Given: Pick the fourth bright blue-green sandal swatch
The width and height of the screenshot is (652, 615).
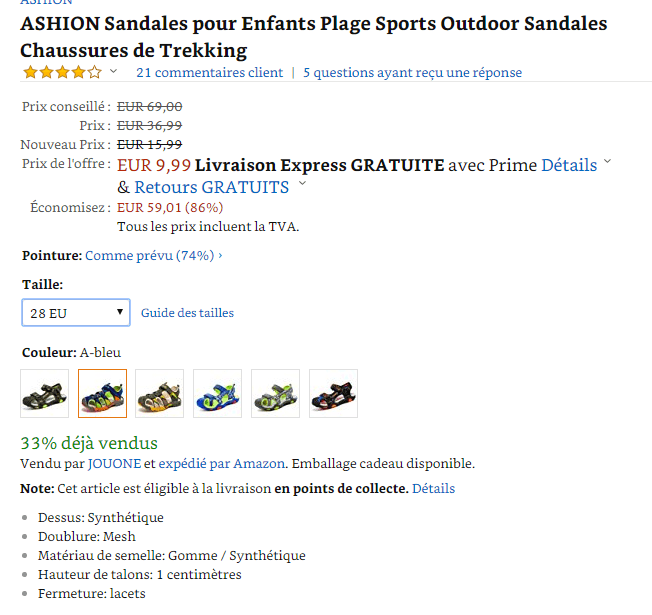Looking at the screenshot, I should click(218, 394).
